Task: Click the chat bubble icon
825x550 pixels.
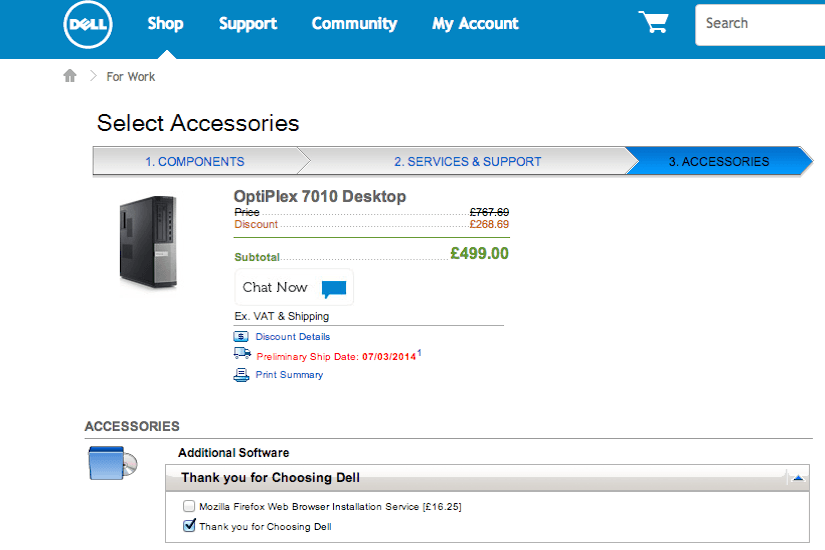Action: [x=334, y=288]
